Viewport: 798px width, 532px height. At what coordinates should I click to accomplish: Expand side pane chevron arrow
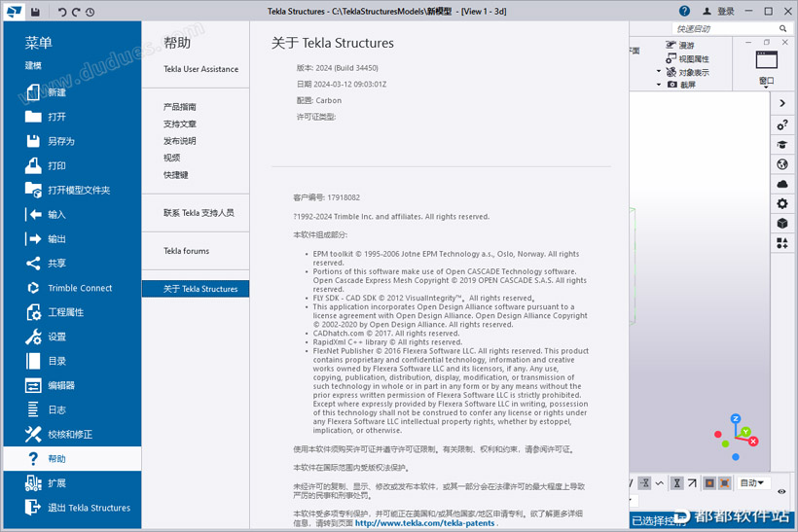point(782,103)
